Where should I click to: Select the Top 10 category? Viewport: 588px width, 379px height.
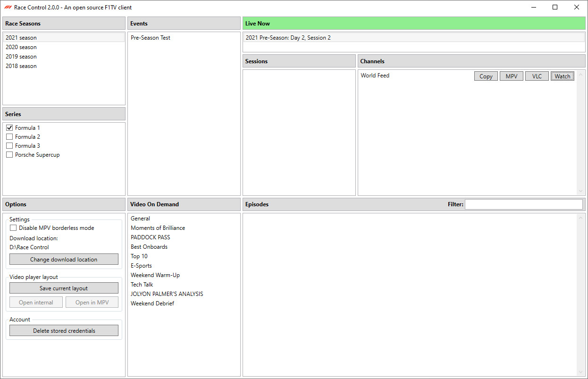tap(184, 256)
